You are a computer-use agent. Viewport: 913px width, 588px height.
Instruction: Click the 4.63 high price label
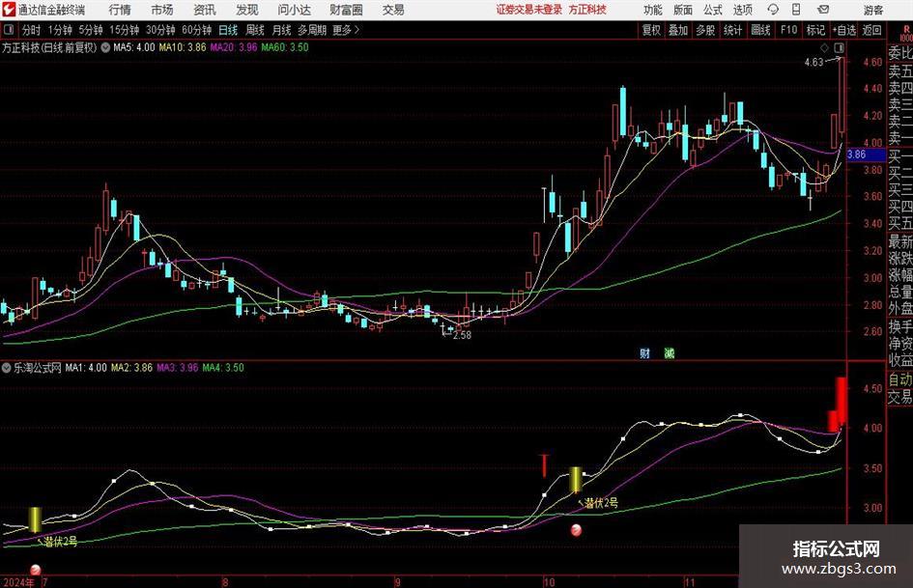point(813,62)
